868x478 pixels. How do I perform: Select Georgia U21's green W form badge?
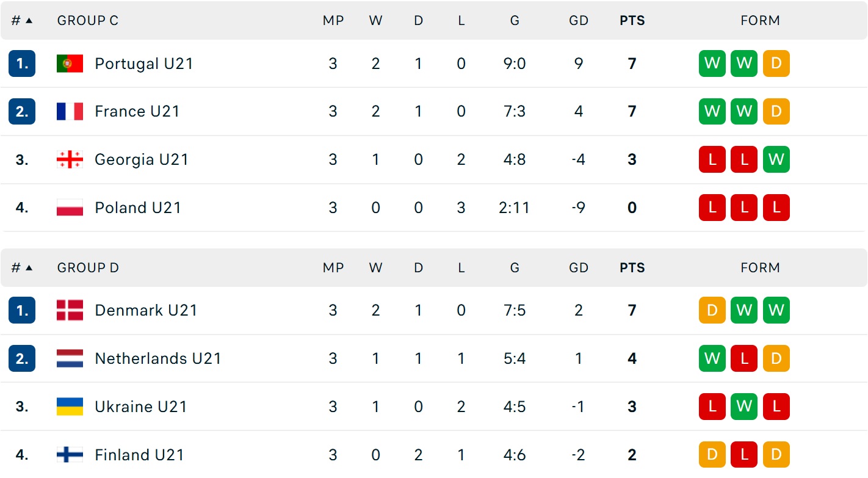[776, 160]
